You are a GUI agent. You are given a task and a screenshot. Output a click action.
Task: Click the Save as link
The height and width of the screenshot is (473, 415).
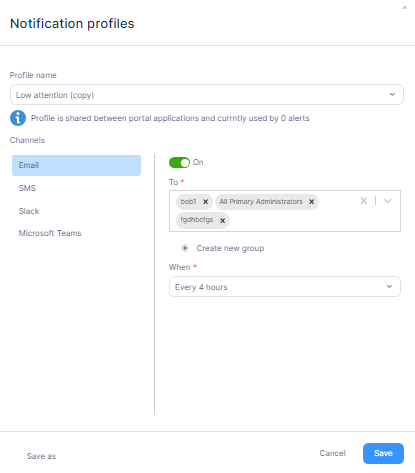(x=41, y=456)
